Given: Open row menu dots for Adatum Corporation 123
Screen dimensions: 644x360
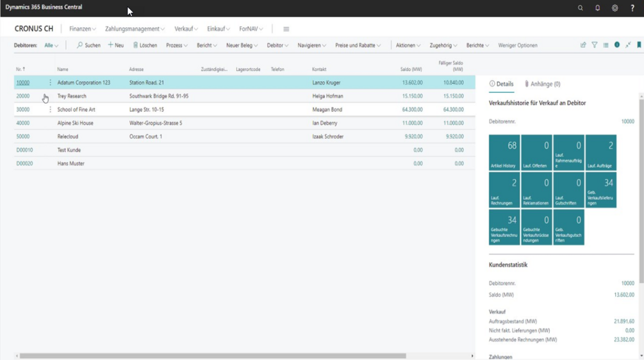Looking at the screenshot, I should 50,83.
